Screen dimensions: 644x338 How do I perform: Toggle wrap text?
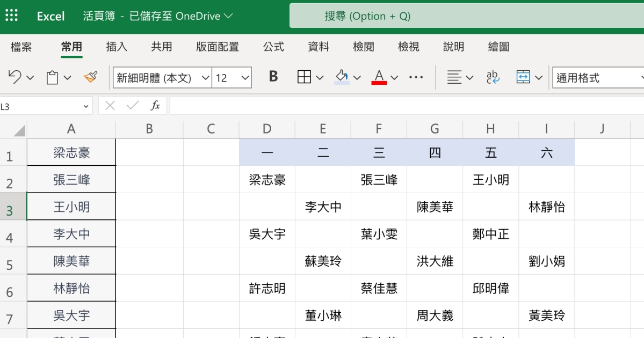click(x=492, y=77)
